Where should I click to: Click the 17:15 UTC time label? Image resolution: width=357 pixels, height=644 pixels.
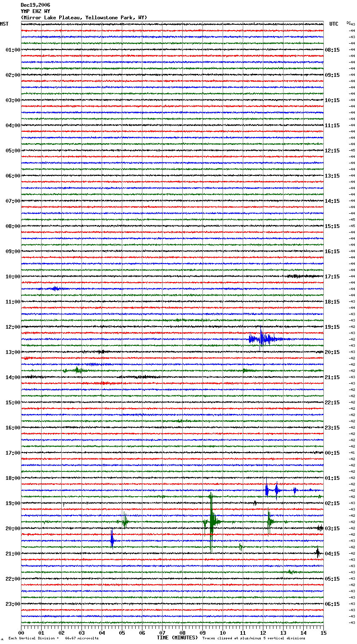tap(332, 277)
